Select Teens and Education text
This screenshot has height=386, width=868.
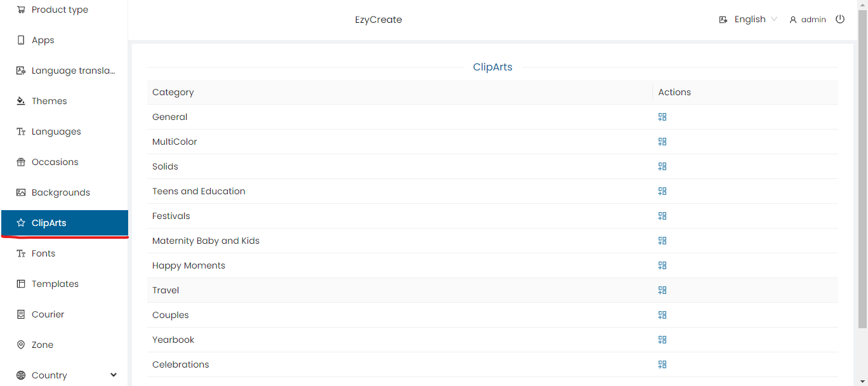(x=199, y=191)
